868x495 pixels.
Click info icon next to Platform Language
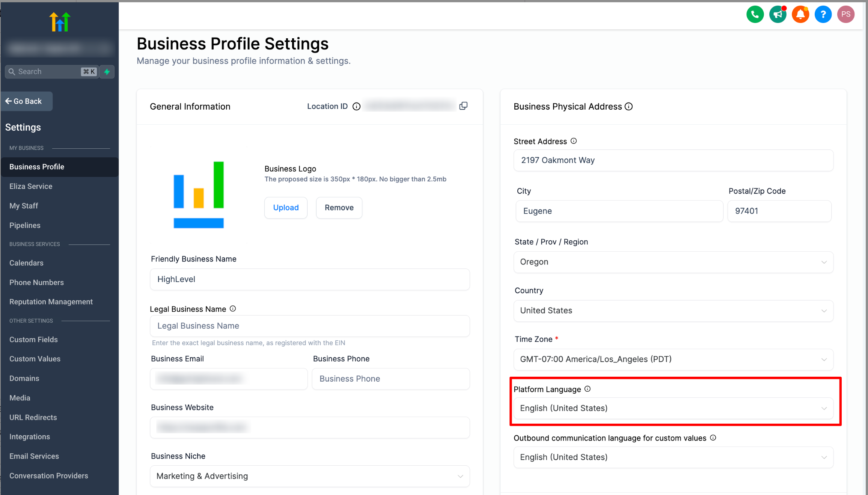point(588,389)
